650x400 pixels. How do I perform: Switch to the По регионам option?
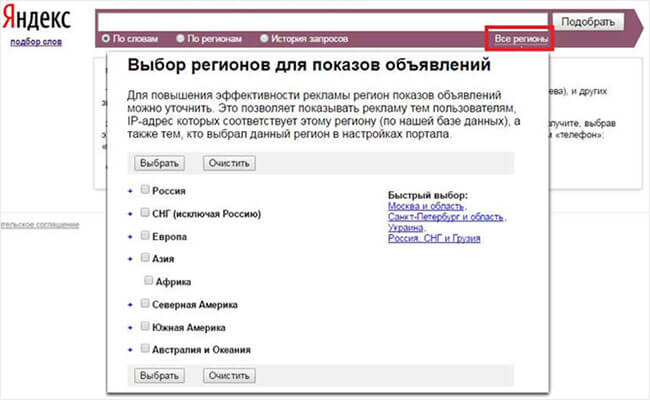(180, 39)
